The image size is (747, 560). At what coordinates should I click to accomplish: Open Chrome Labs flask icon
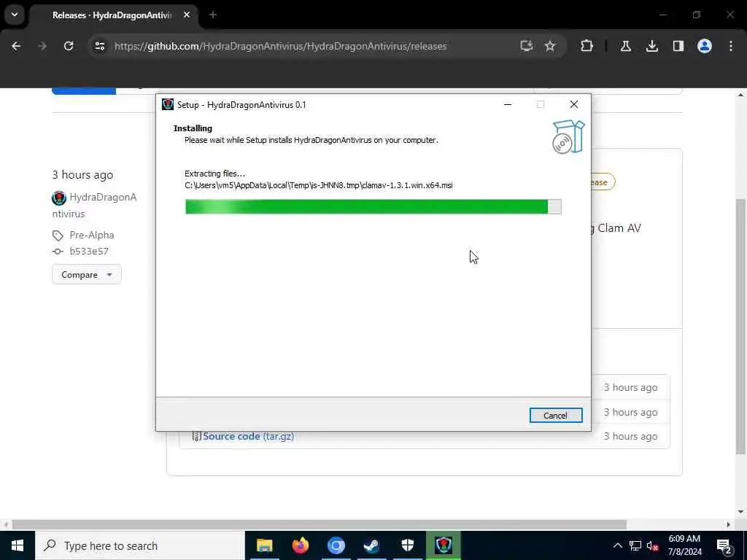(x=625, y=46)
